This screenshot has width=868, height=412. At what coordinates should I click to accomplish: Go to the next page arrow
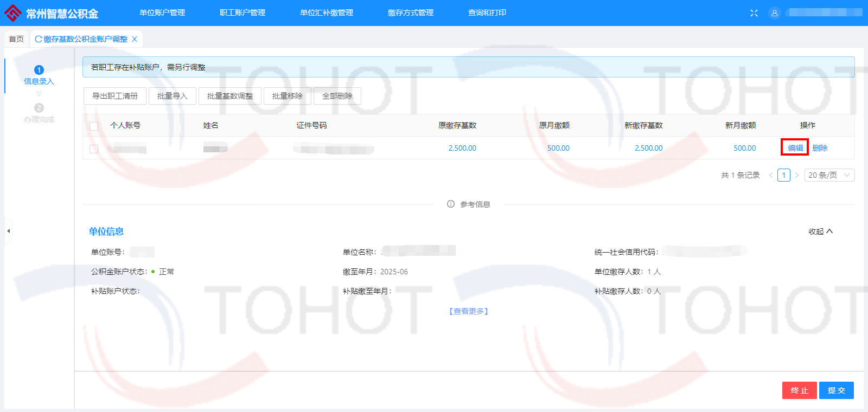(796, 175)
